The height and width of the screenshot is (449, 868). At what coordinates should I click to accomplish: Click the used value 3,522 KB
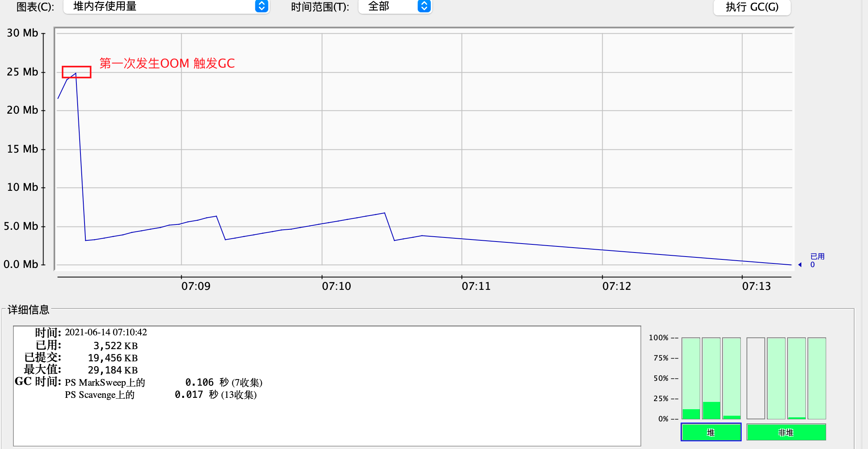(x=116, y=346)
